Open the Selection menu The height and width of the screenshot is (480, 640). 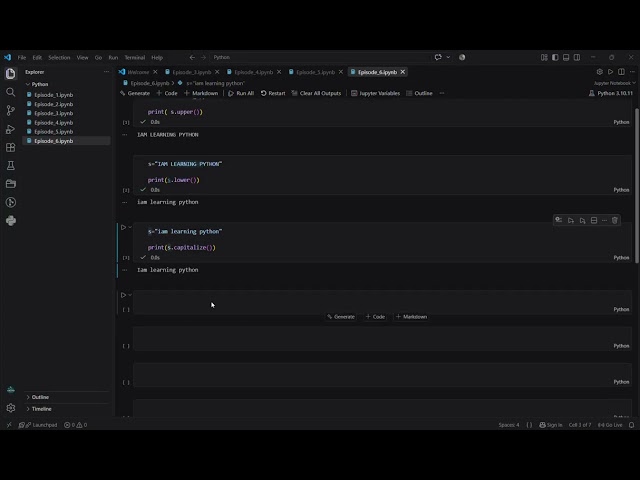coord(59,58)
